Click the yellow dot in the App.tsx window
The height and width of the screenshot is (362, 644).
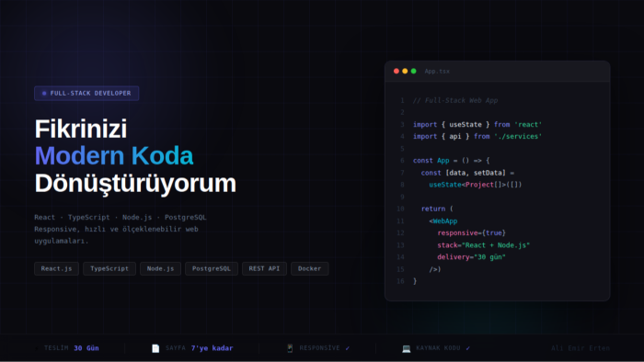[405, 71]
